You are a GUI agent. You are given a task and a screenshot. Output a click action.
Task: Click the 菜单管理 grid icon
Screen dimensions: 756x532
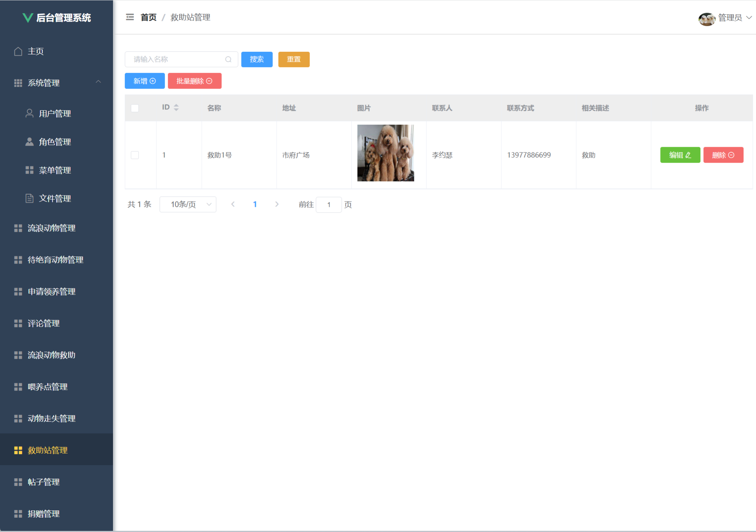(x=29, y=170)
